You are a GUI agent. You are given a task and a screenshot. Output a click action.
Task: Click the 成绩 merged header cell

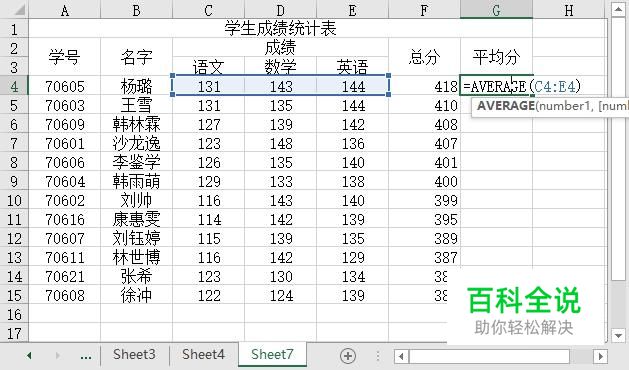pos(280,47)
